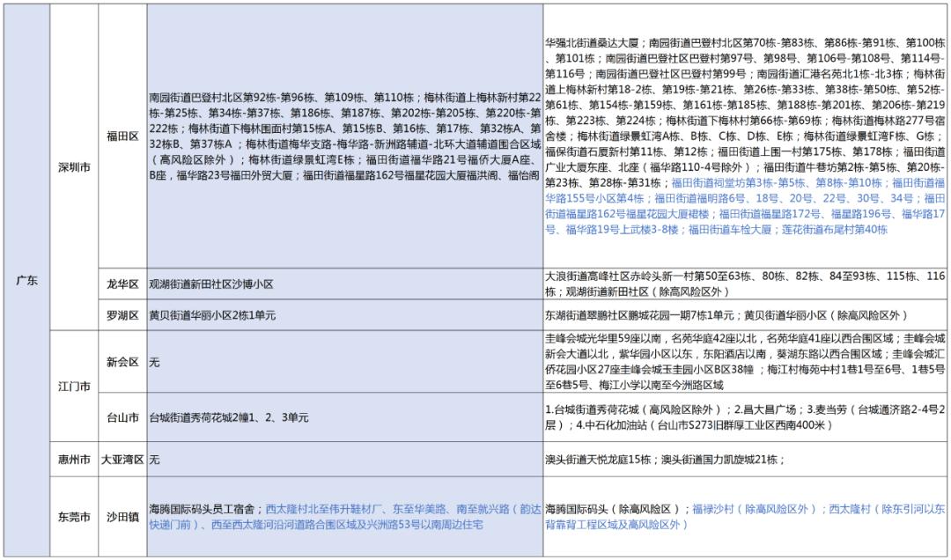Viewport: 951px width, 560px height.
Task: Click the 观澜街道新田社区沙博小区 cell
Action: pos(344,284)
